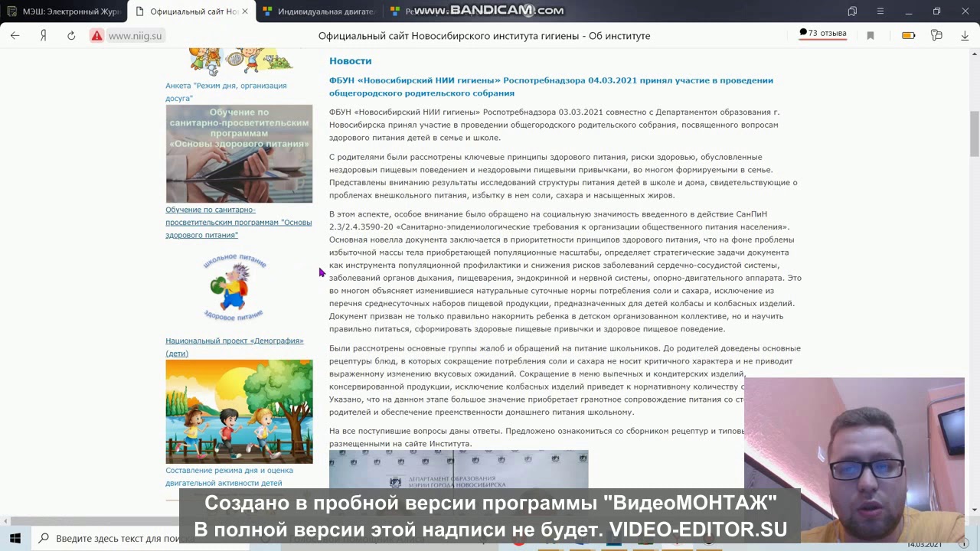Open Анкета "Режим дня, организация досуга" link

coord(226,92)
